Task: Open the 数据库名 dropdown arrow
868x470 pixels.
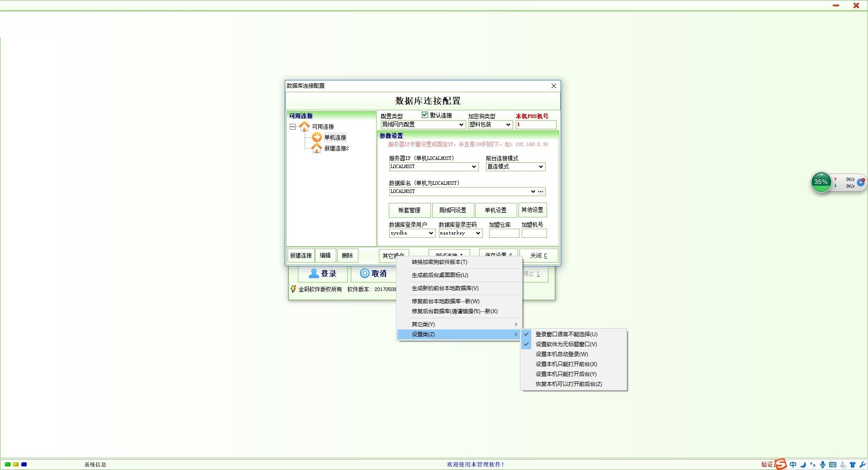Action: [533, 192]
